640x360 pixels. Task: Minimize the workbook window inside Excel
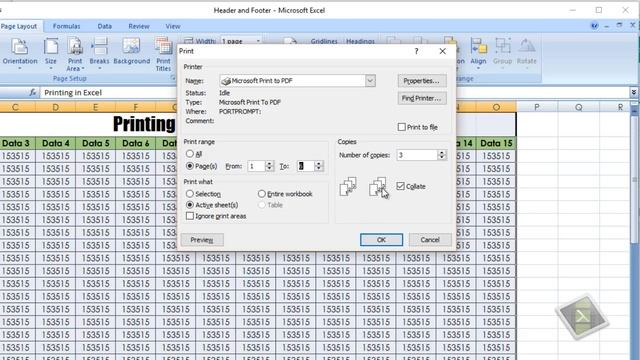point(607,26)
